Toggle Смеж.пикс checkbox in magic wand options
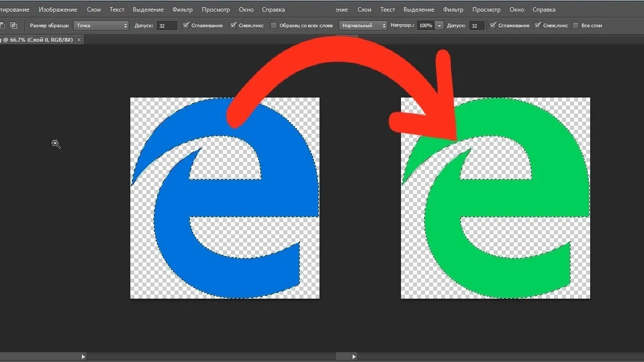The height and width of the screenshot is (362, 644). 233,25
